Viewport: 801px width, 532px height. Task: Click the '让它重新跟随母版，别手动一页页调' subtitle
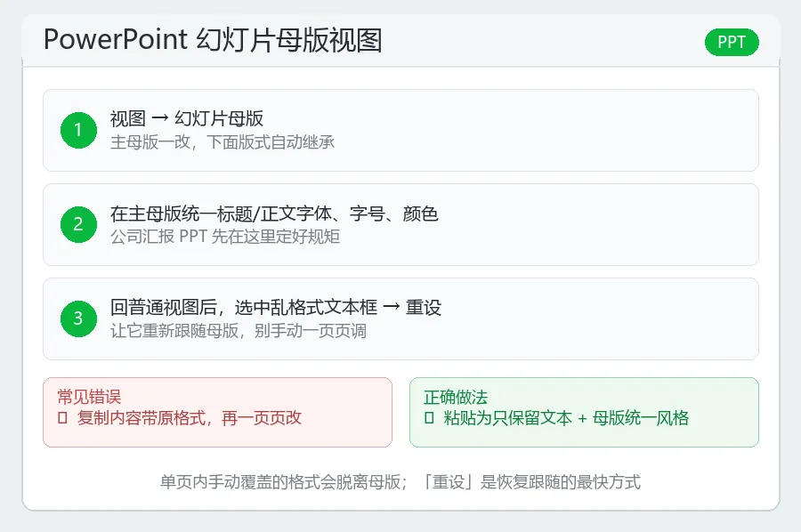(238, 331)
